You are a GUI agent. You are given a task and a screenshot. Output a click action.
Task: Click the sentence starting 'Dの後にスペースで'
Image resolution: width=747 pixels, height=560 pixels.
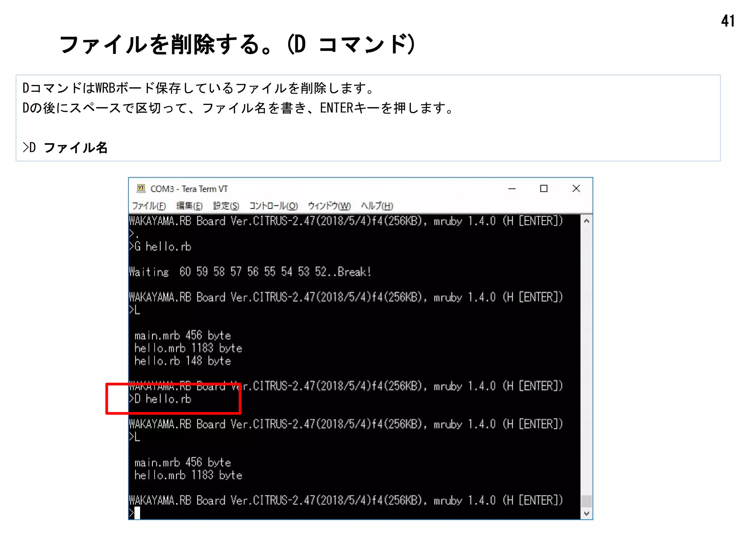(238, 108)
